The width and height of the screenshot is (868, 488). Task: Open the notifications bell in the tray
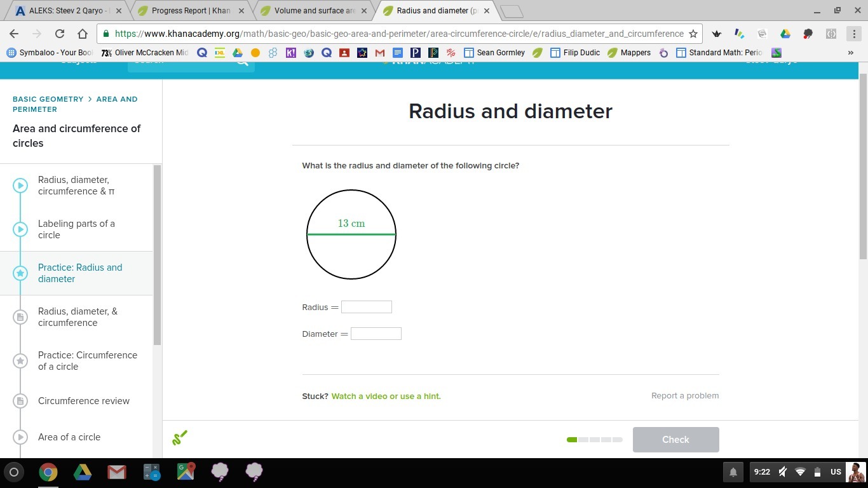(x=733, y=472)
